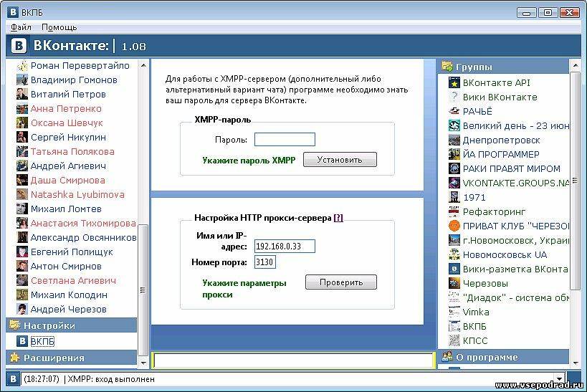
Task: Open the Помощь menu
Action: [x=59, y=27]
